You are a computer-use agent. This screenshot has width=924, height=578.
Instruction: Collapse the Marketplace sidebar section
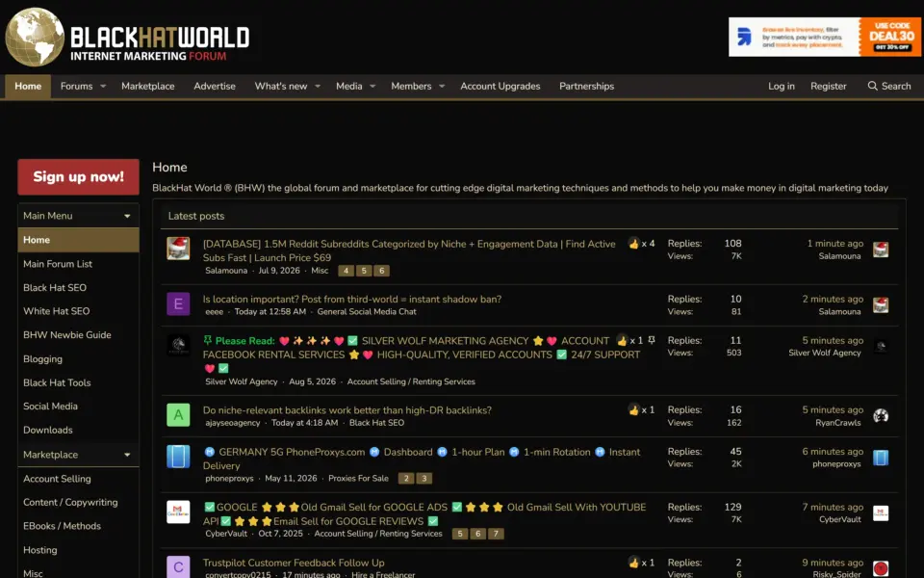tap(127, 455)
